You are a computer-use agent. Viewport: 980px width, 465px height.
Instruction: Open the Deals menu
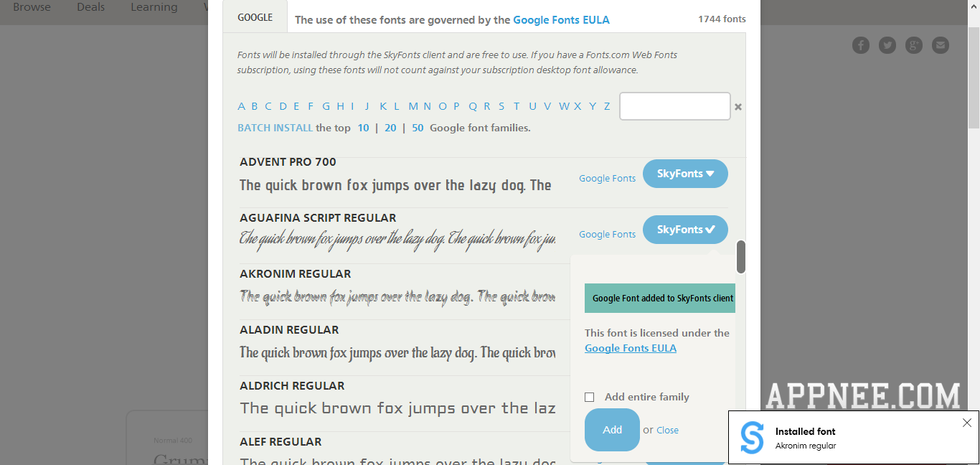coord(90,7)
